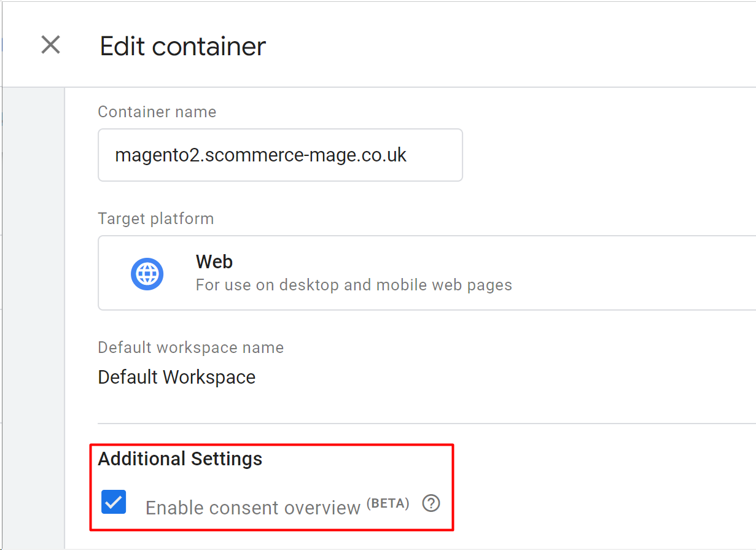Click the 'Additional Settings' heading
The width and height of the screenshot is (756, 550).
[x=180, y=459]
